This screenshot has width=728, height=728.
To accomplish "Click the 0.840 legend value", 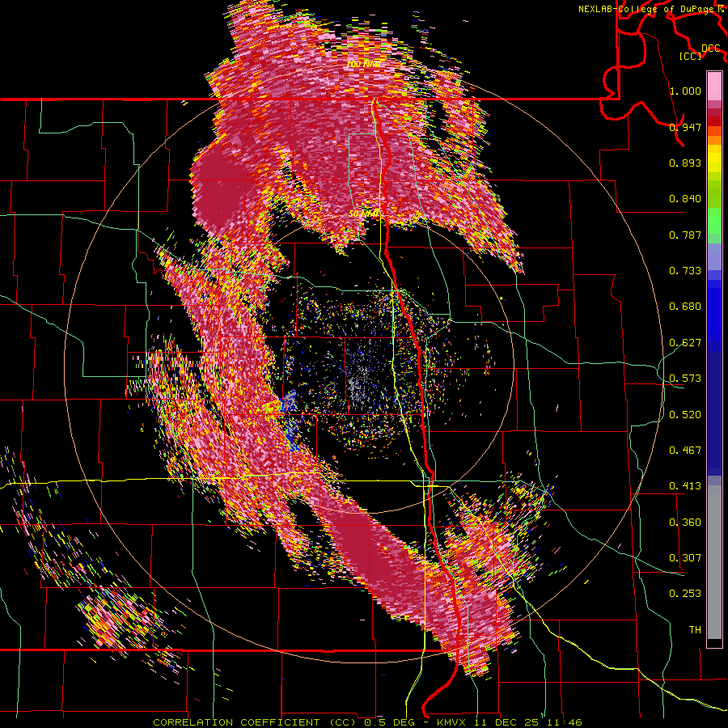I will [x=685, y=199].
